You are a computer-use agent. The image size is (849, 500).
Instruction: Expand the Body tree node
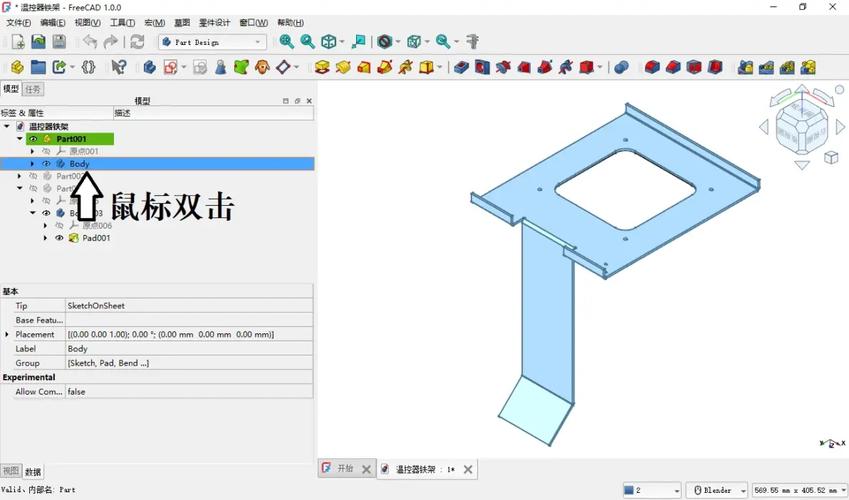[32, 164]
